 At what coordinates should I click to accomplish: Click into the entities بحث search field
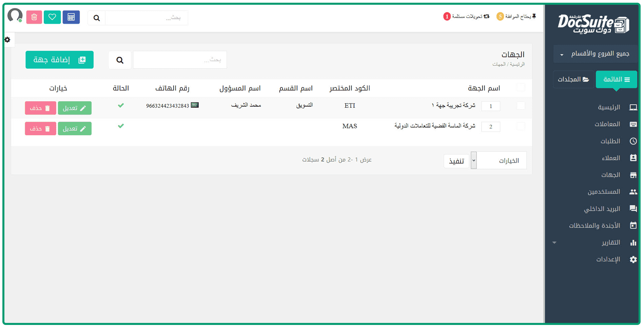click(x=180, y=60)
